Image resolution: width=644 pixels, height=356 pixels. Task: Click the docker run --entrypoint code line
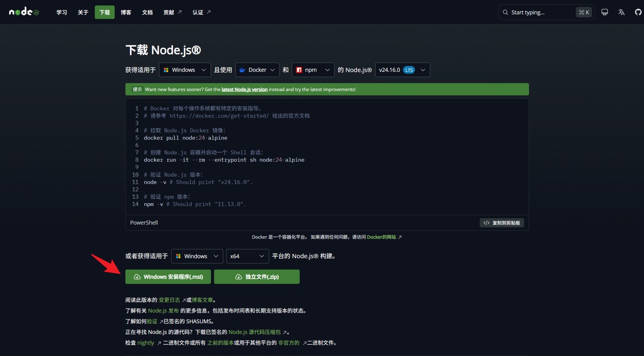click(224, 160)
